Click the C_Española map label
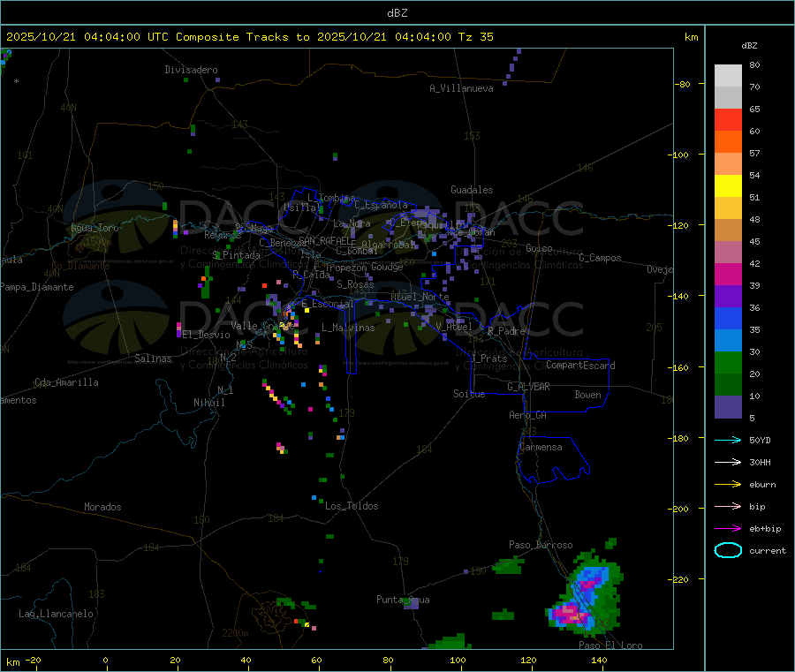This screenshot has height=672, width=795. (x=382, y=205)
